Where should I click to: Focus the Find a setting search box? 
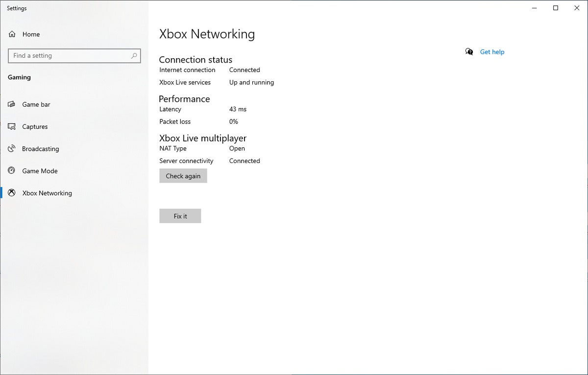[74, 56]
